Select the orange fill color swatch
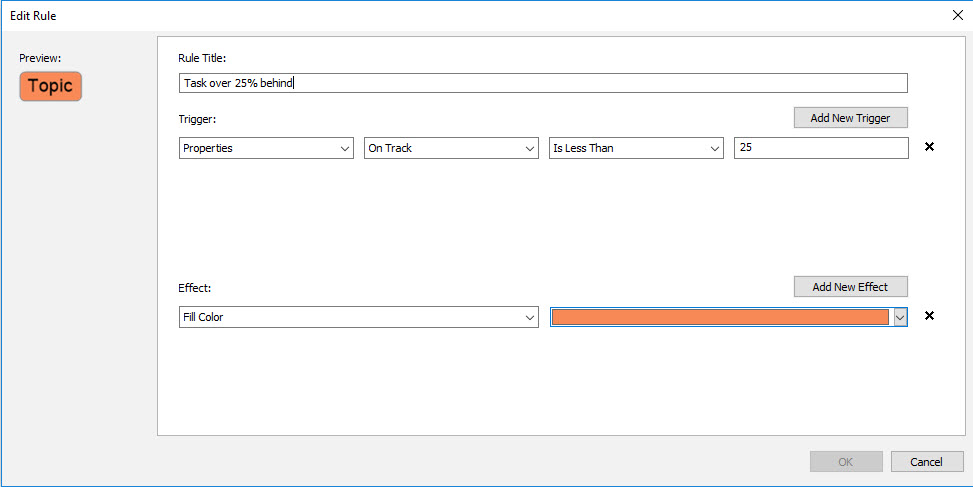This screenshot has height=487, width=973. (720, 317)
